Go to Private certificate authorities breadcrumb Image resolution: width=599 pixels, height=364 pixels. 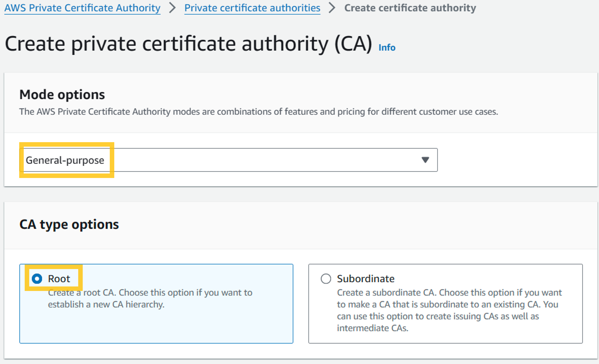[x=252, y=8]
